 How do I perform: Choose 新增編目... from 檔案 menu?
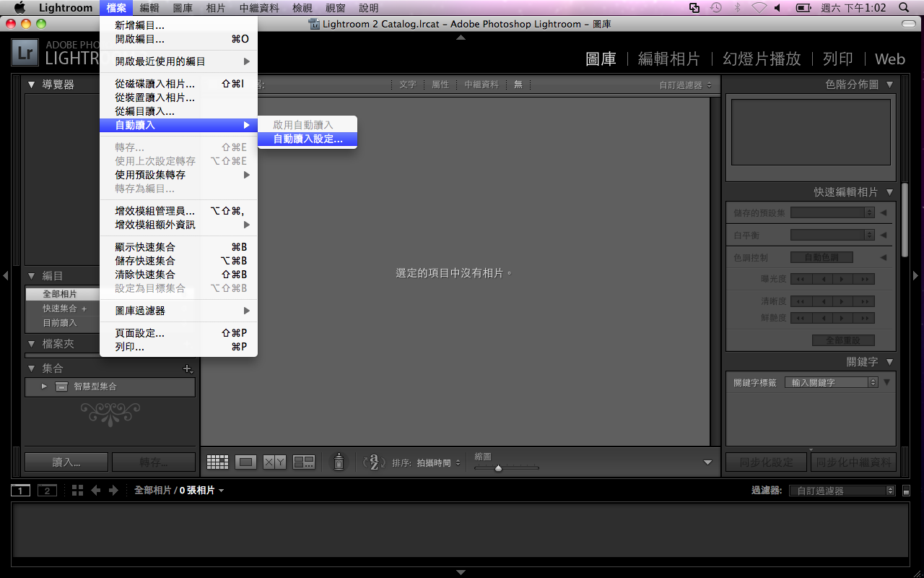coord(178,25)
